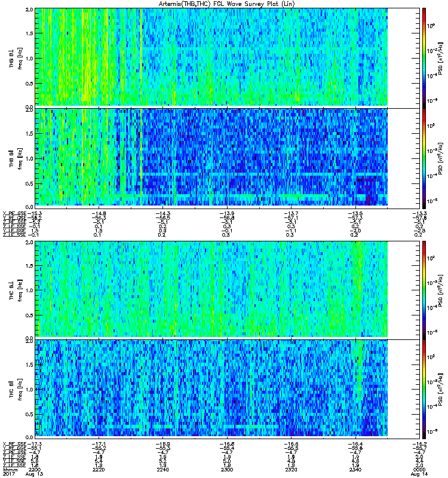The image size is (448, 478).
Task: Click the THB X_RE_GSE value '-14.3'
Action: 162,213
